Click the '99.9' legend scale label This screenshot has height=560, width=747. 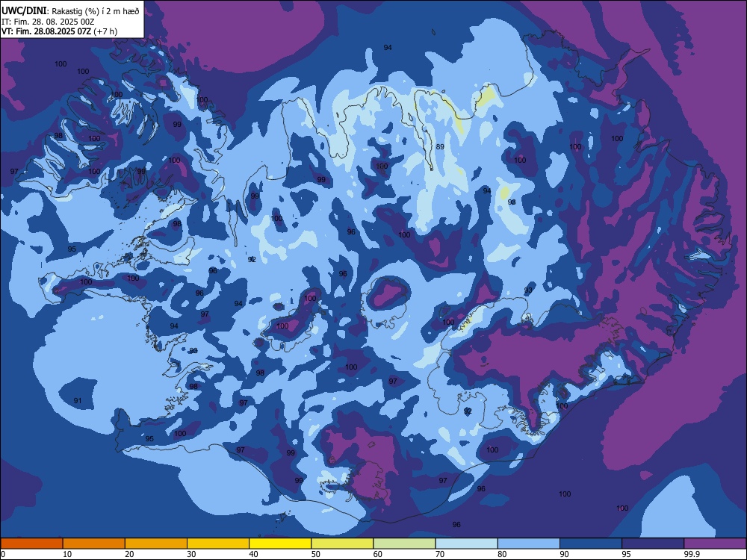coord(692,554)
